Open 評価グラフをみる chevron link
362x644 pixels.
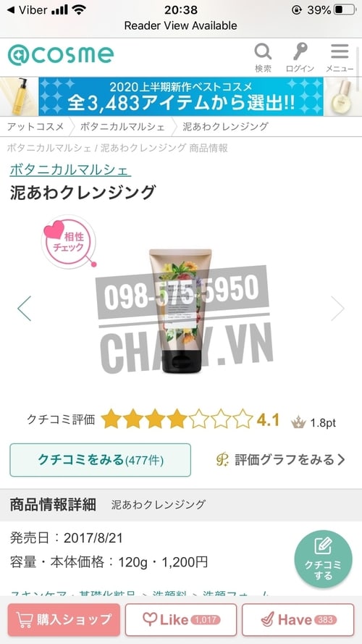[x=281, y=459]
